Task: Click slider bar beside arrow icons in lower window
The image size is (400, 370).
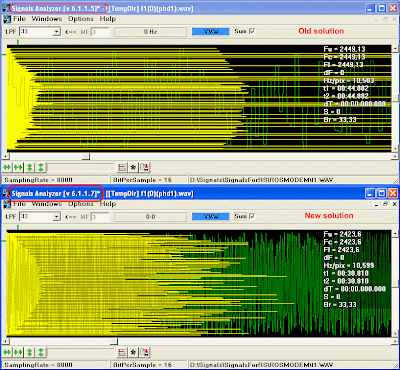Action: tap(81, 352)
